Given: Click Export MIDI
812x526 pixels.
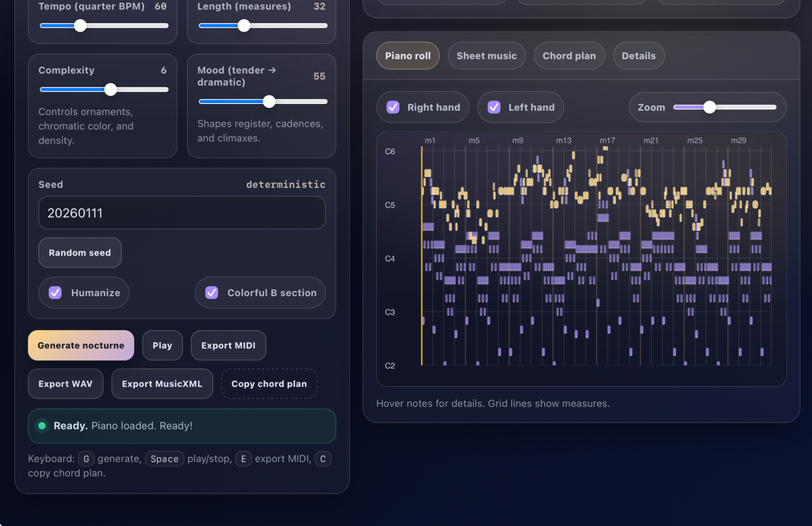Looking at the screenshot, I should (x=228, y=345).
